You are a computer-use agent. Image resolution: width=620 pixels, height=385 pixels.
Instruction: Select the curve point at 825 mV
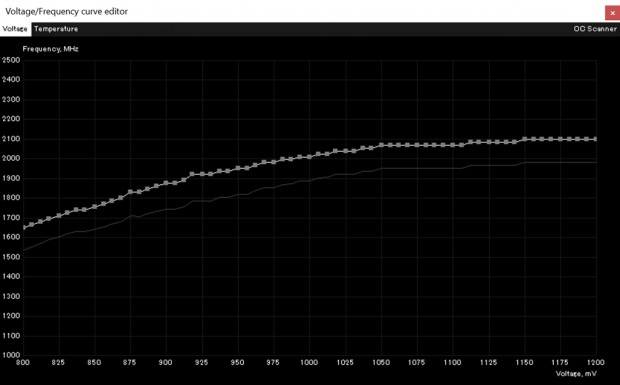[x=59, y=216]
